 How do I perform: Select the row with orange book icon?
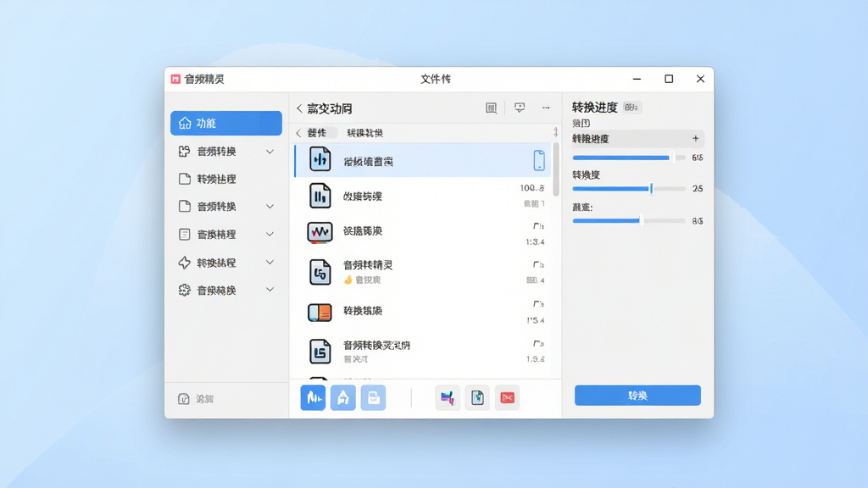point(423,312)
